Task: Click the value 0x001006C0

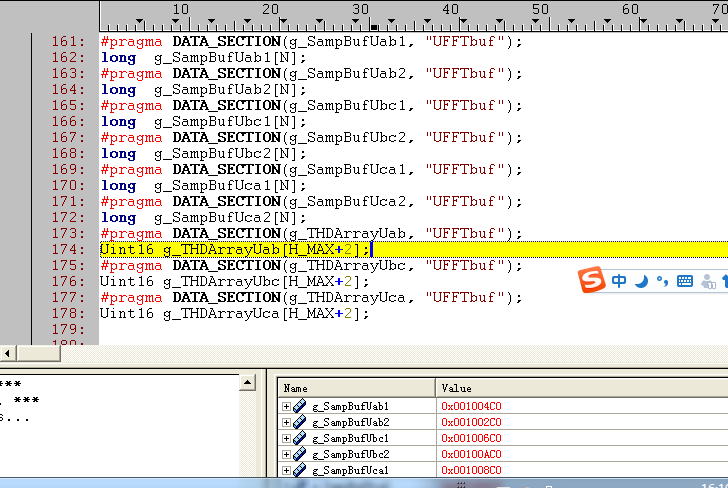Action: pyautogui.click(x=471, y=438)
